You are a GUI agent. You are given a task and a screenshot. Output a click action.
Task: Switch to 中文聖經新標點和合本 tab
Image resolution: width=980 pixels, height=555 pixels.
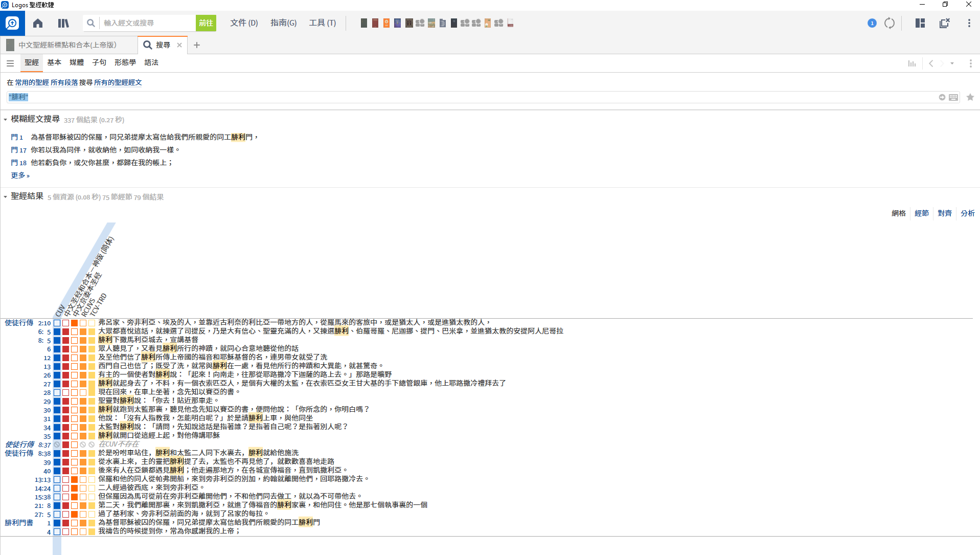[x=69, y=45]
